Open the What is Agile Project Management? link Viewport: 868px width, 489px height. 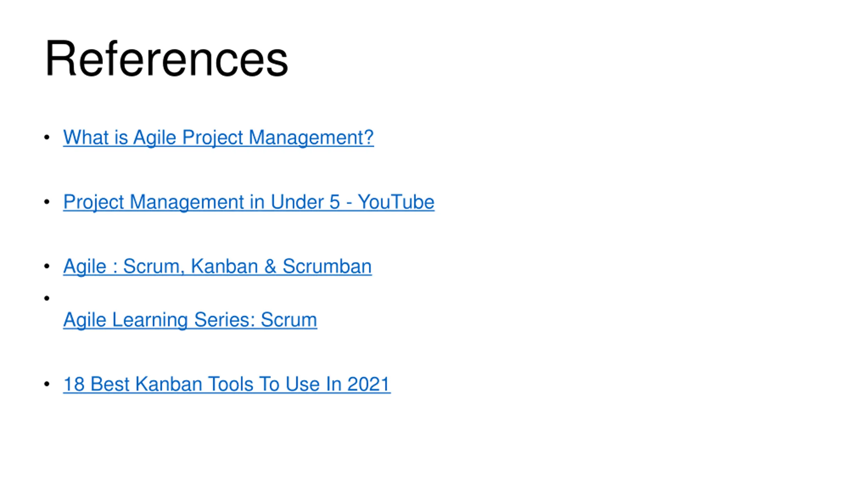[218, 137]
